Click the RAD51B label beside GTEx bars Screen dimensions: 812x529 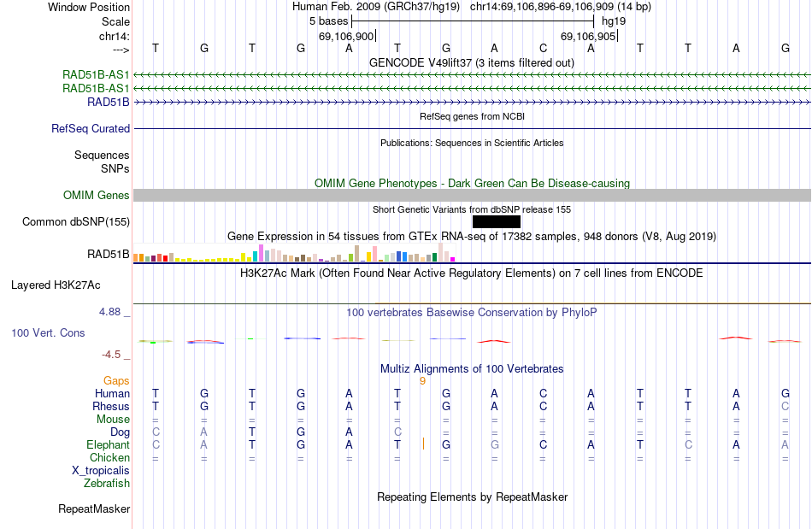(108, 254)
